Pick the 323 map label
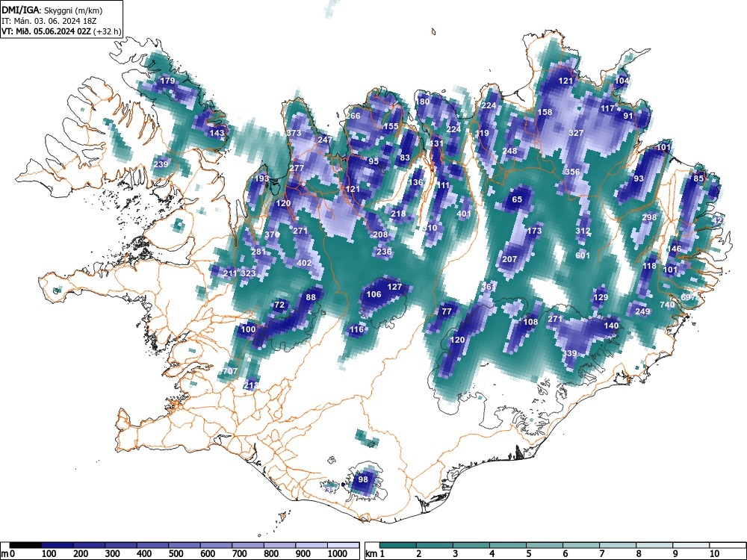Image resolution: width=747 pixels, height=560 pixels. click(248, 273)
